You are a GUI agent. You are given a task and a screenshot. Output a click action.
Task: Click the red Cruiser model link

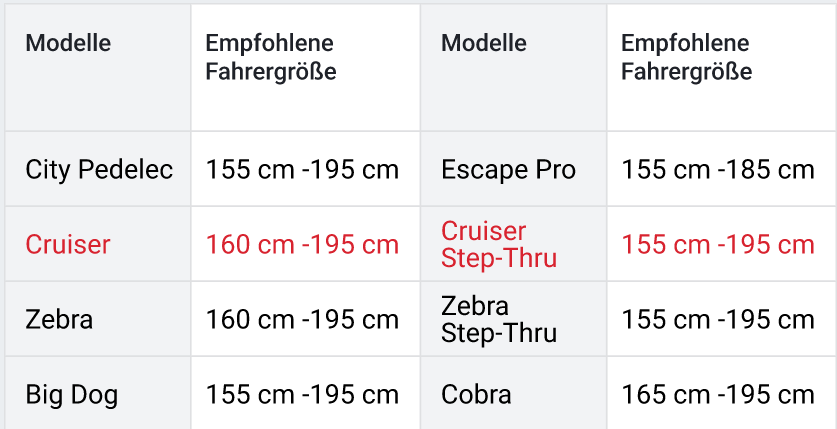(x=68, y=244)
